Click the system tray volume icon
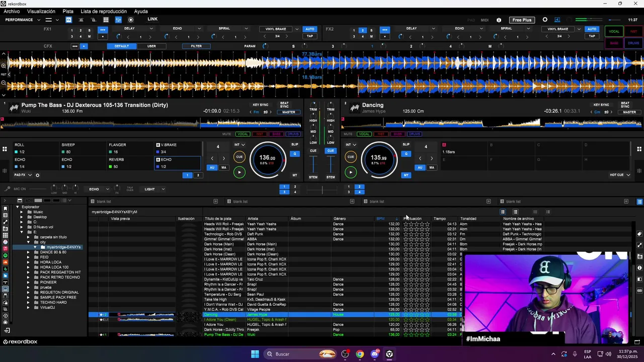644x362 pixels. [x=608, y=354]
